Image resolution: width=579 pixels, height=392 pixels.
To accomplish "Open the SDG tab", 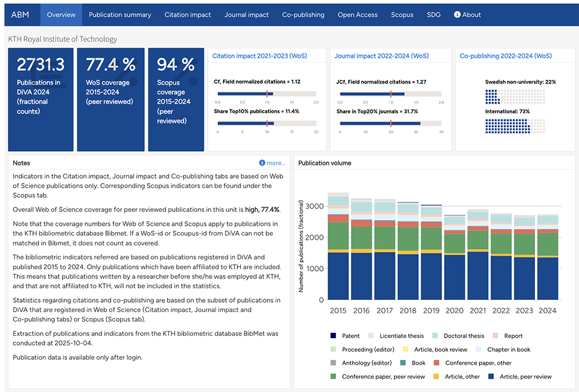I will [434, 14].
